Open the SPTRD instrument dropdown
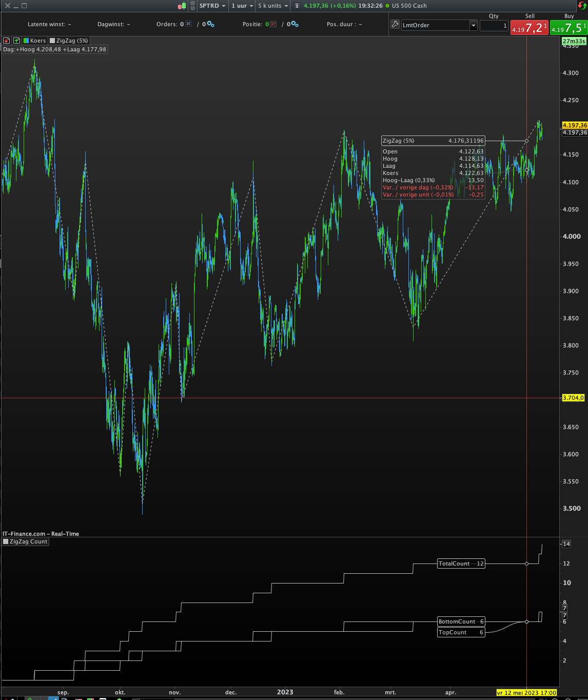 pyautogui.click(x=212, y=6)
